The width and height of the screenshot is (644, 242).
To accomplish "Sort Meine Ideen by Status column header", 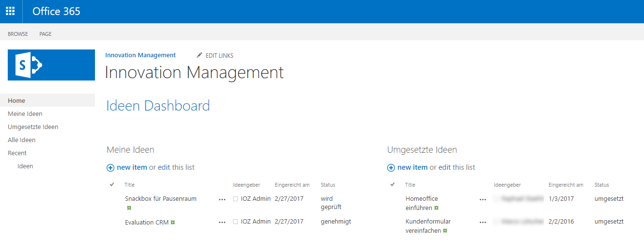I will 328,185.
